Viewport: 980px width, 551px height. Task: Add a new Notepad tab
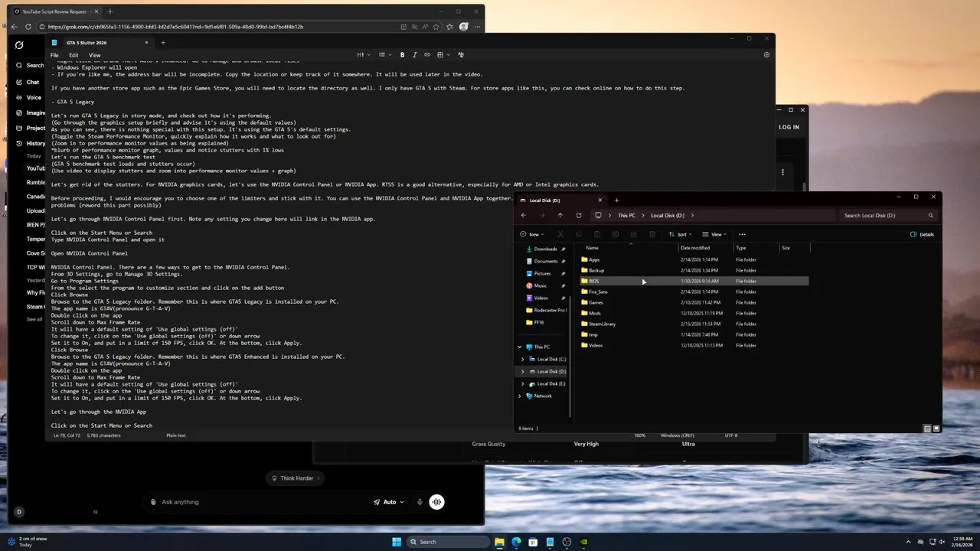162,43
